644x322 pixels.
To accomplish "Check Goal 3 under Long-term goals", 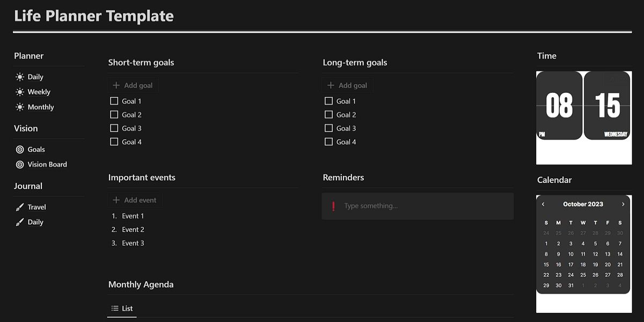I will (329, 128).
